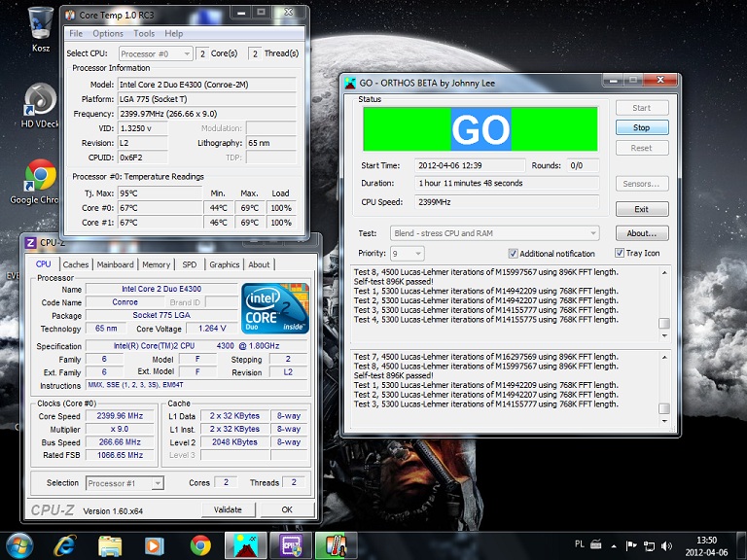Click the Start Time field in ORTHOS
747x560 pixels.
point(470,165)
